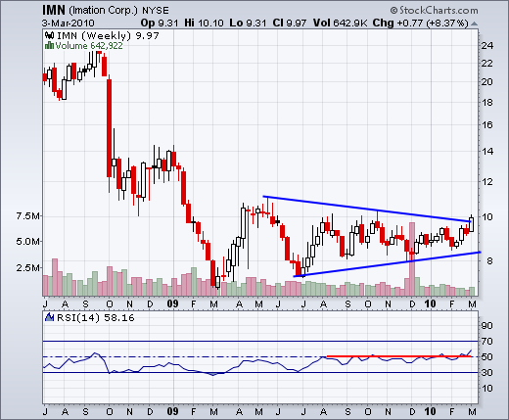This screenshot has width=509, height=420.
Task: Click the 8 label on the price axis
Action: click(490, 260)
